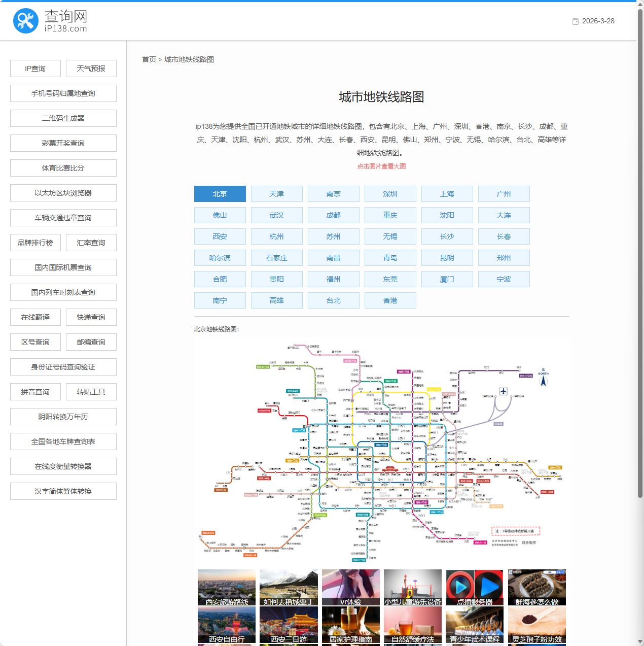This screenshot has width=644, height=646.
Task: Click the calendar icon beside the date
Action: click(576, 21)
